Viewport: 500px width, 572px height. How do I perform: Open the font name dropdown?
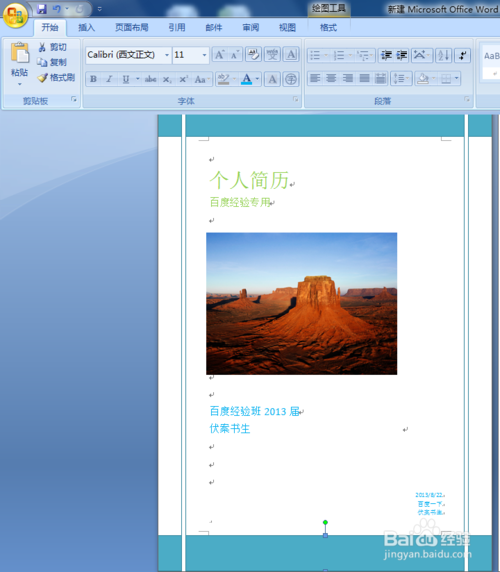[x=167, y=55]
